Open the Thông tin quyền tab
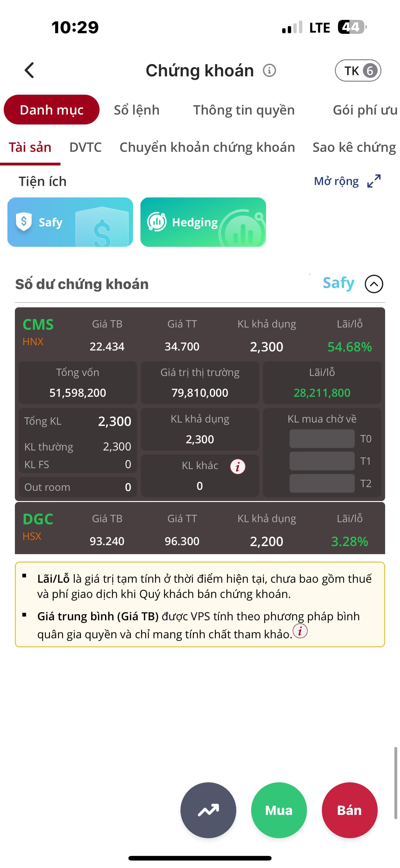The width and height of the screenshot is (400, 868). pos(244,110)
